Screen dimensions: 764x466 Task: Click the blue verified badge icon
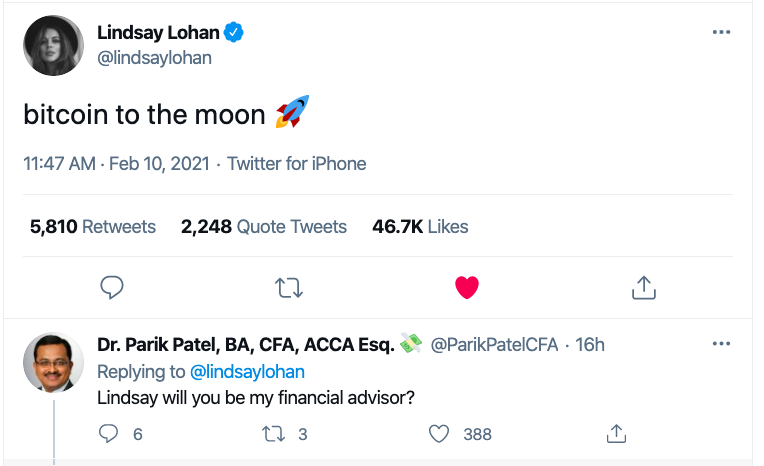(235, 33)
